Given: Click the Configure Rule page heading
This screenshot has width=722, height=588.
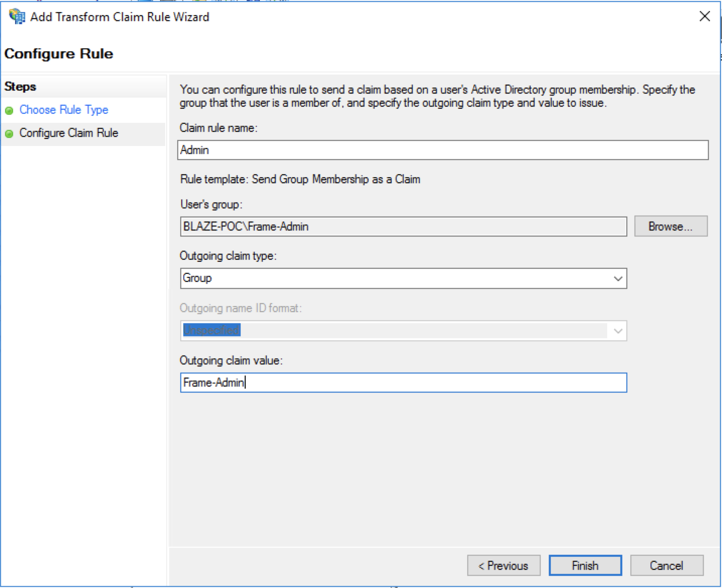Looking at the screenshot, I should tap(58, 53).
